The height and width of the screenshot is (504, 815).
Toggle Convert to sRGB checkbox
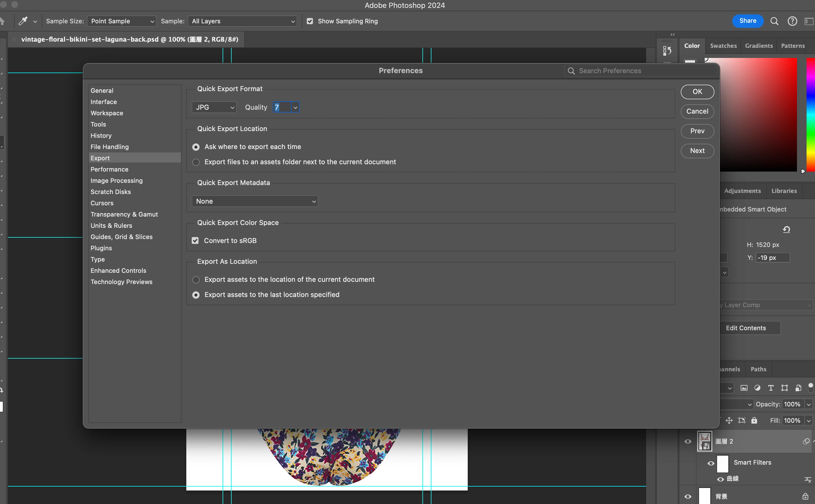(195, 240)
